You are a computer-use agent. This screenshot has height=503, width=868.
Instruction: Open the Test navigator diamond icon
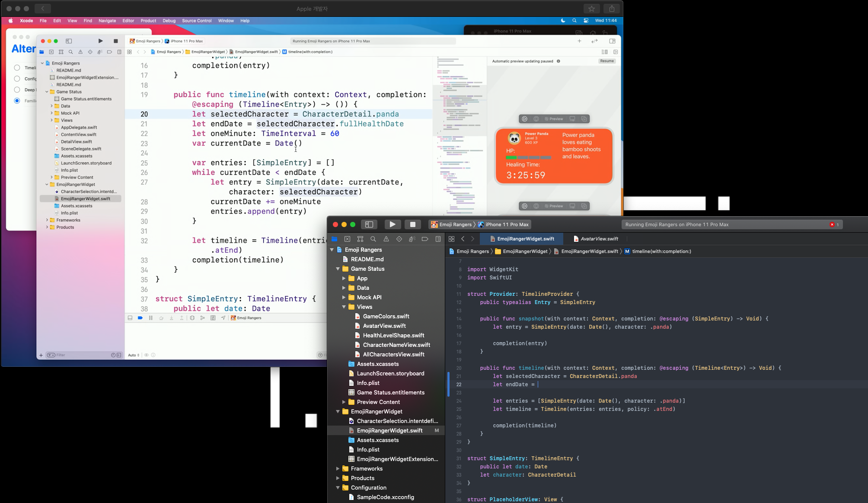coord(399,239)
